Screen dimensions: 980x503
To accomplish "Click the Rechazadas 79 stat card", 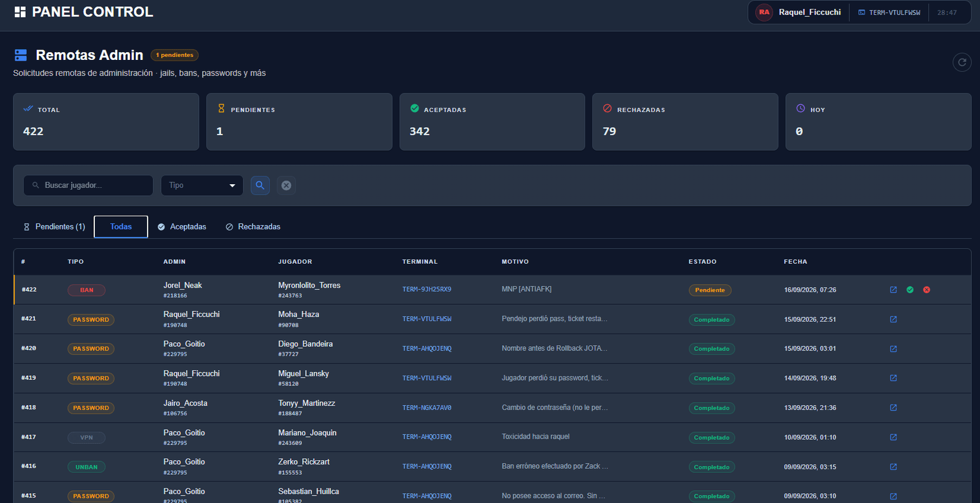I will pyautogui.click(x=685, y=122).
